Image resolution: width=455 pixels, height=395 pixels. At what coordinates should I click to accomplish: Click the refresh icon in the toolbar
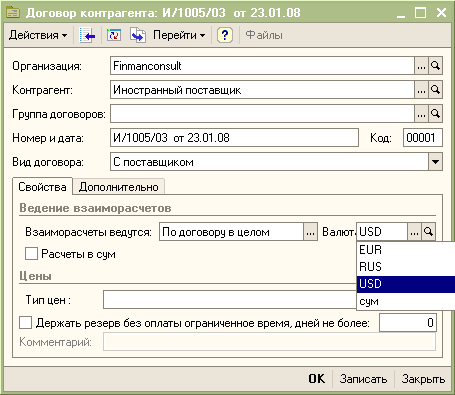click(x=114, y=35)
